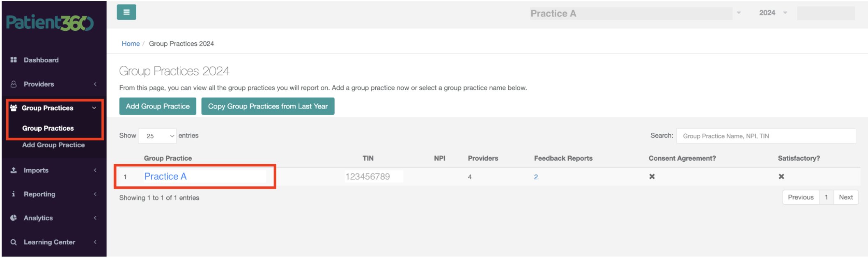
Task: Click the Patient360 logo
Action: point(50,23)
